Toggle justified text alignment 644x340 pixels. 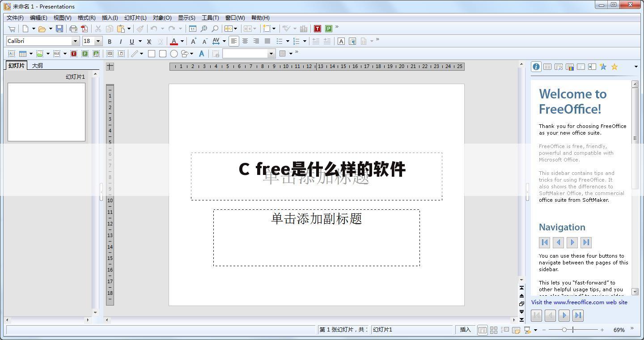[267, 41]
